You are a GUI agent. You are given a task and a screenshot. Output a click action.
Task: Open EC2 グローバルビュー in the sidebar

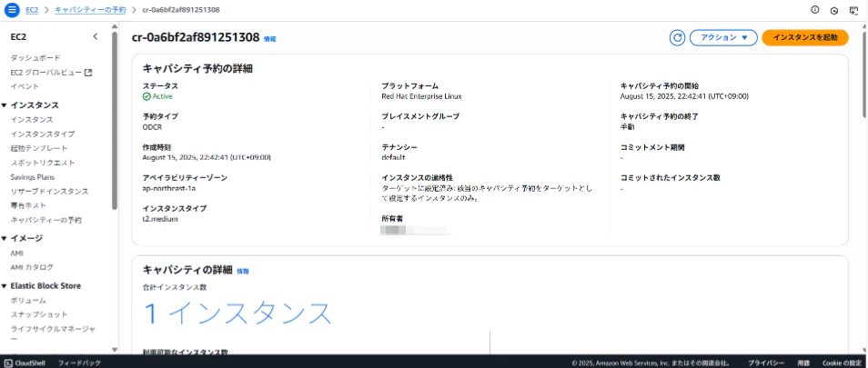click(46, 73)
